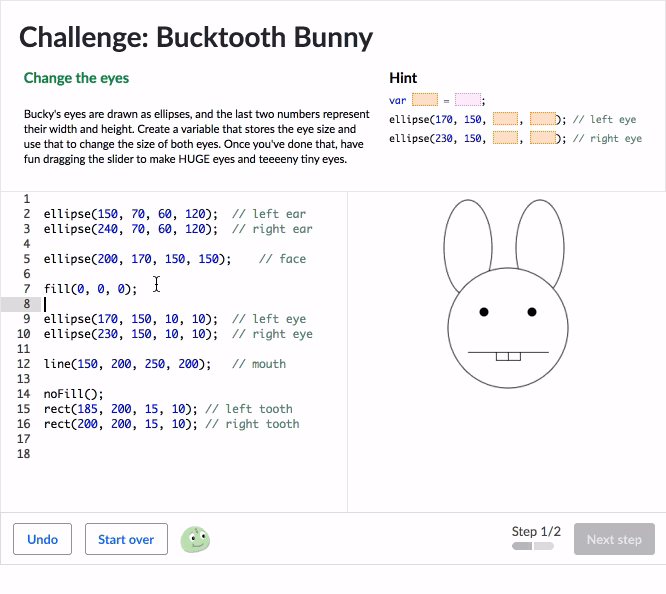Click the Challenge: Bucktooth Bunny title
Screen dimensions: 666x594
pyautogui.click(x=196, y=37)
